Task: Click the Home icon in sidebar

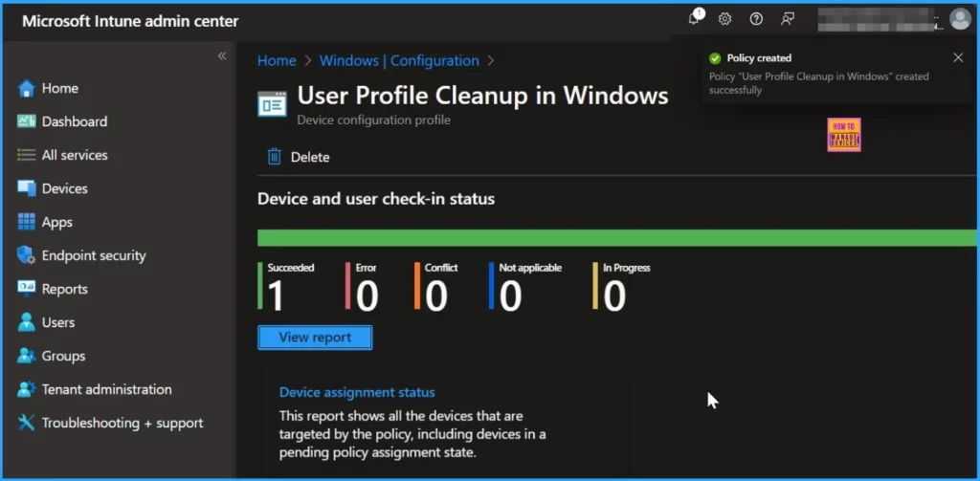Action: [26, 89]
